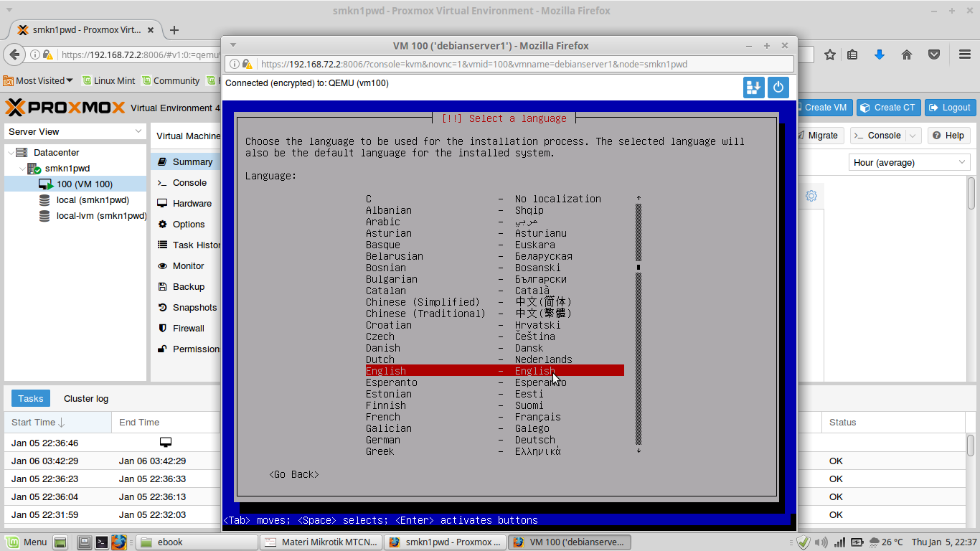This screenshot has height=551, width=980.
Task: Close the smkn1pwd Proxmox browser tab
Action: click(151, 30)
